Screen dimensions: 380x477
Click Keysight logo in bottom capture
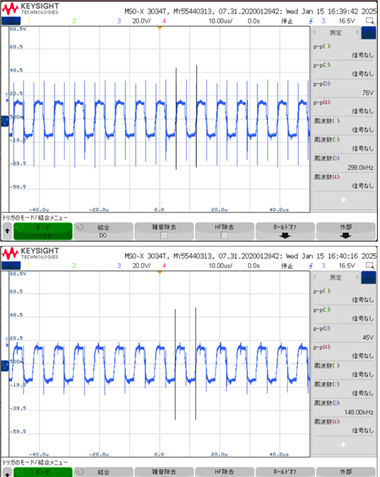[30, 253]
